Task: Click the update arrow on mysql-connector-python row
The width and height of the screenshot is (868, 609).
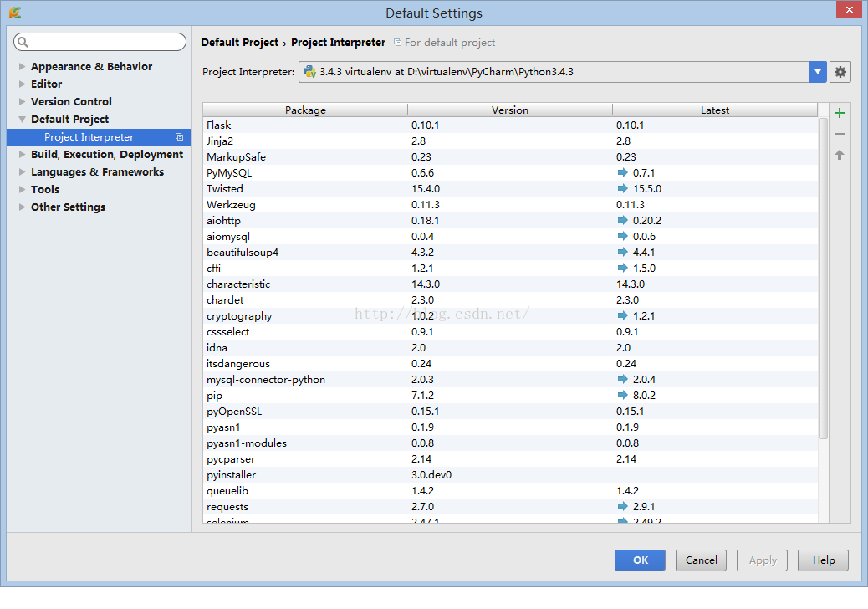Action: point(622,379)
